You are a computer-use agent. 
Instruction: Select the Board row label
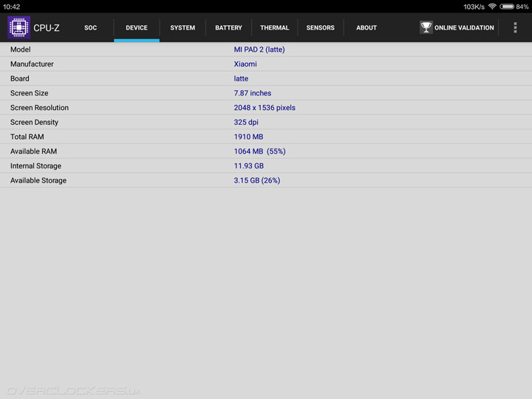pos(20,79)
